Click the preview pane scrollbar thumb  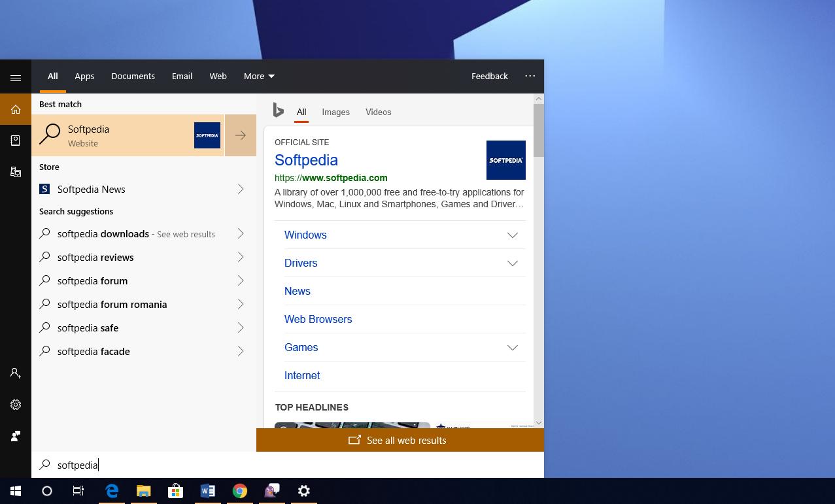[x=539, y=131]
